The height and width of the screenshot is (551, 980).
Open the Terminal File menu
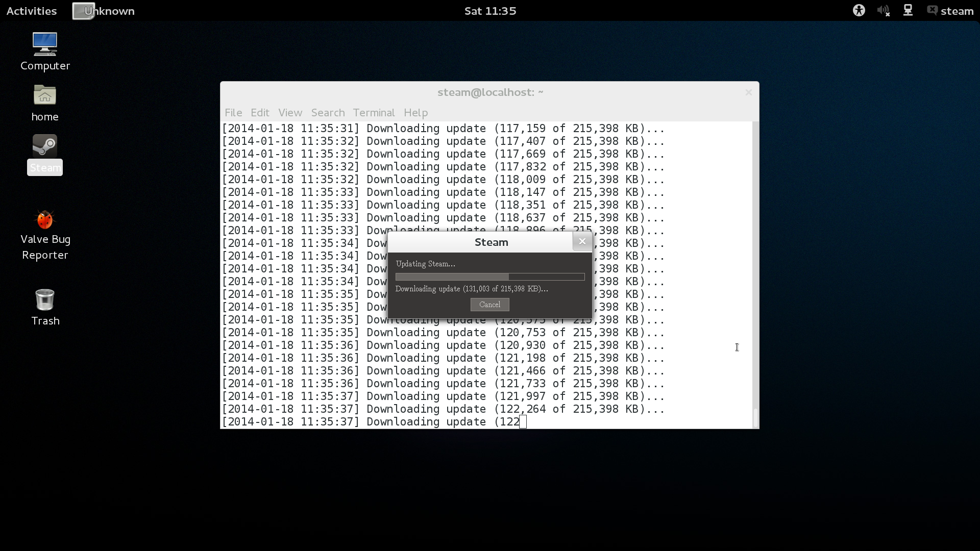[233, 112]
